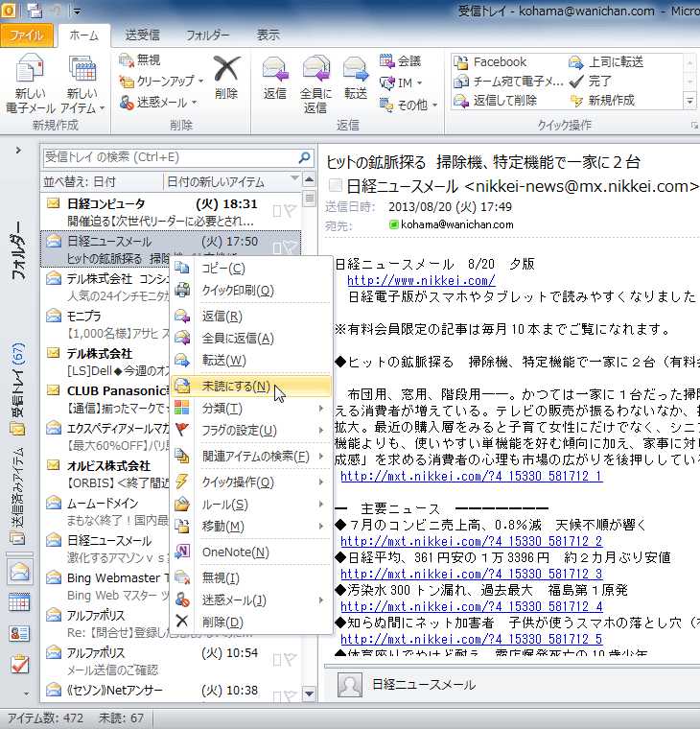Open the その他 dropdown in reply group
The width and height of the screenshot is (700, 729).
[434, 106]
